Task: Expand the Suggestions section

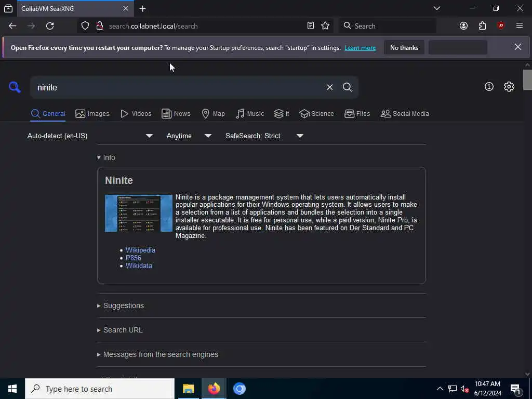Action: pos(121,305)
